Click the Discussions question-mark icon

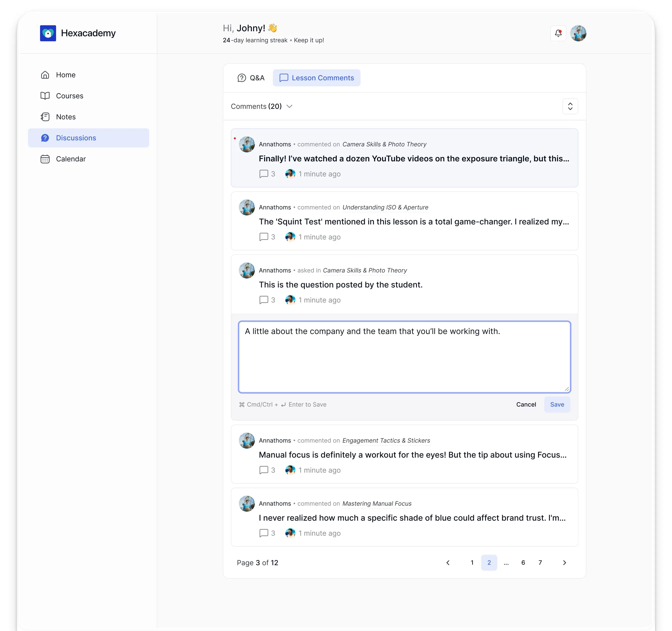click(45, 138)
